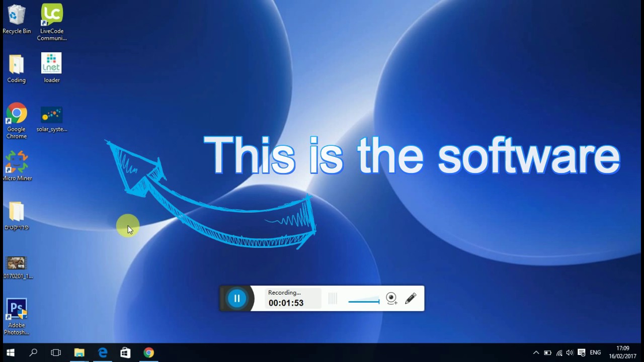Screen dimensions: 644x362
Task: Launch Micro Miner desktop shortcut
Action: click(17, 166)
